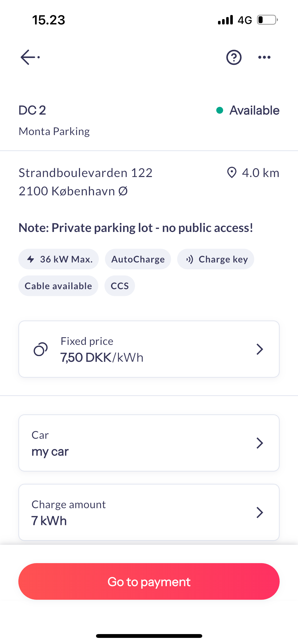The width and height of the screenshot is (298, 644).
Task: Tap the lightning bolt power icon
Action: (31, 259)
